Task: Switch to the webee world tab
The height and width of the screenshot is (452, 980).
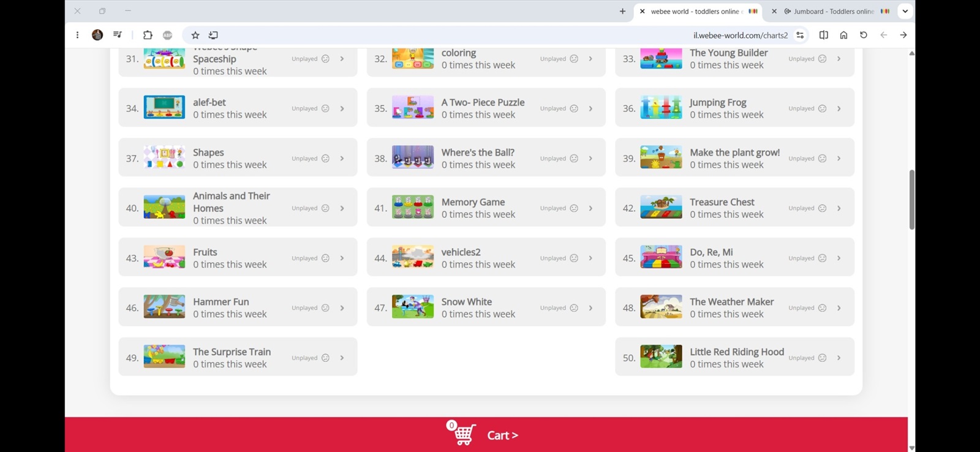Action: point(698,11)
